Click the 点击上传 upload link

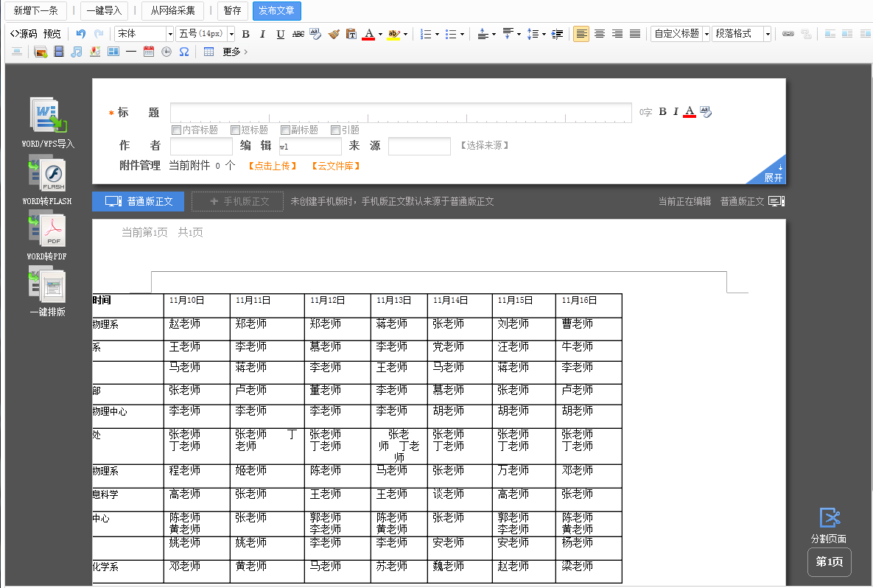(x=273, y=167)
